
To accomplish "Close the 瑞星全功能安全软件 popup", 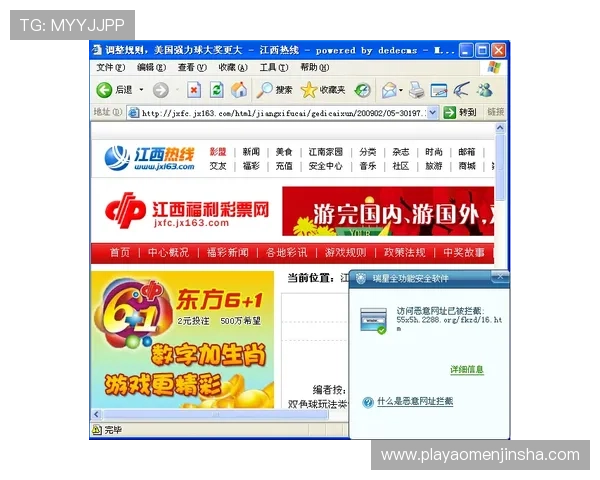I will coord(500,276).
